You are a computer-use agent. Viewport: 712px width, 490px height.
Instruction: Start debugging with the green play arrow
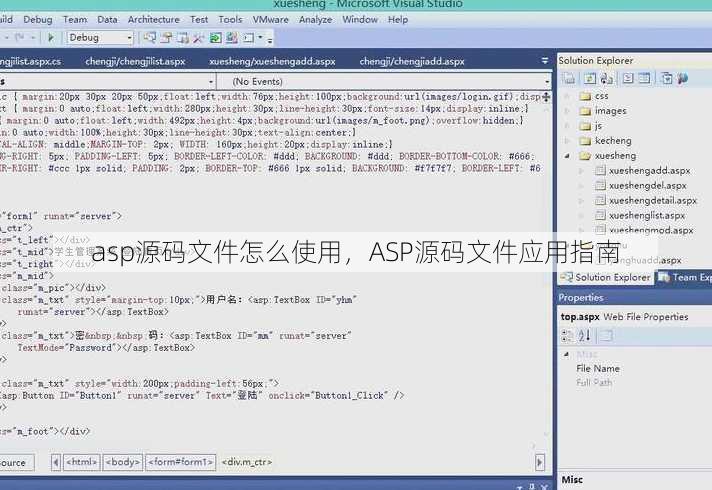pyautogui.click(x=51, y=38)
